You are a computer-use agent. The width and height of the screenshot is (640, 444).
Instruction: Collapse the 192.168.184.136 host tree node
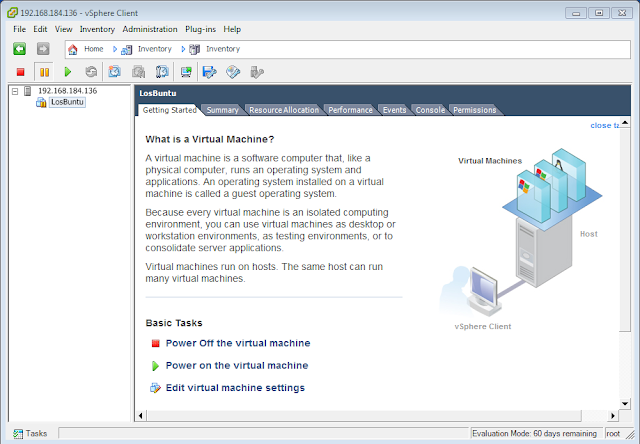click(15, 91)
